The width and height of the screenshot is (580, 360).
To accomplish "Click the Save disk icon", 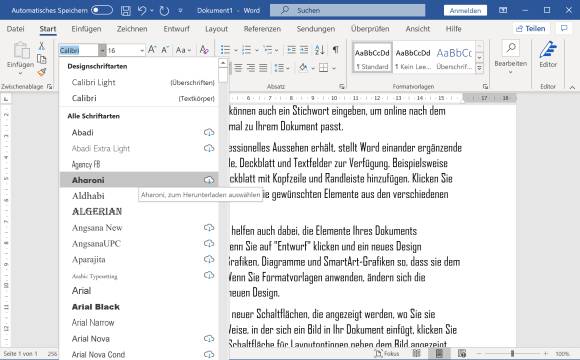I will tap(126, 11).
